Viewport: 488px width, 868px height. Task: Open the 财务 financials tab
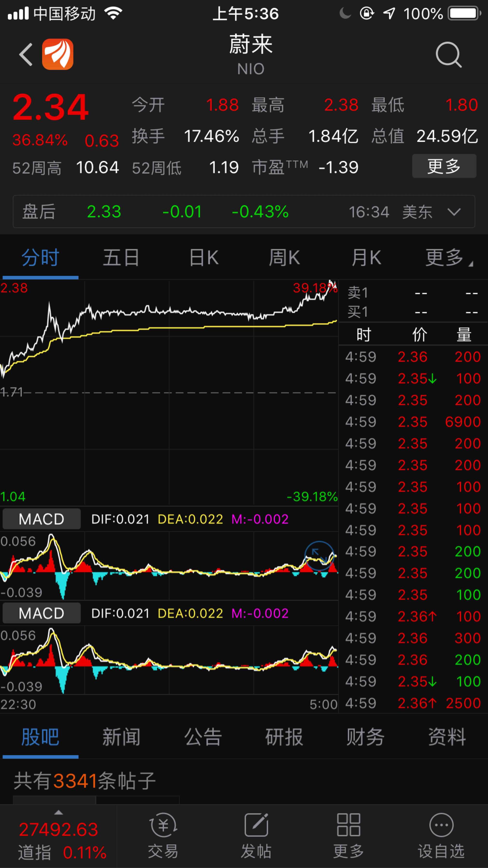pos(366,737)
